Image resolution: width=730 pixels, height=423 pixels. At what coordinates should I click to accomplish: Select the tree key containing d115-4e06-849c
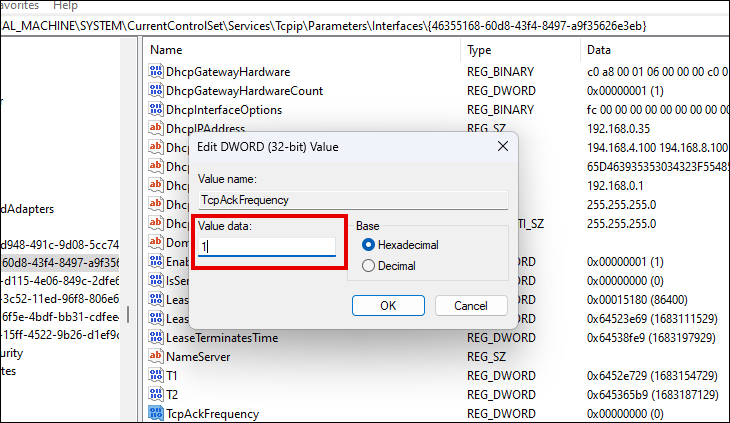(60, 281)
